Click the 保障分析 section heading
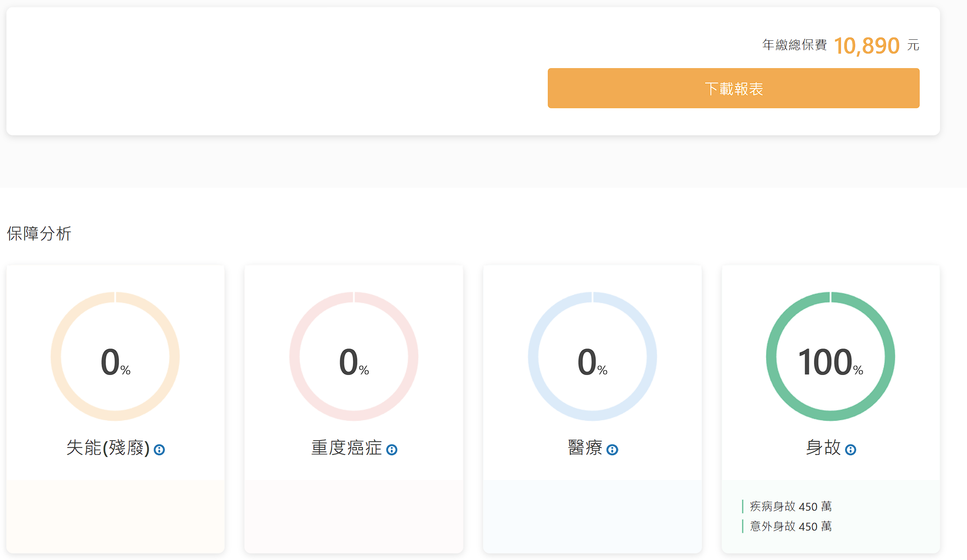The height and width of the screenshot is (560, 967). tap(39, 233)
